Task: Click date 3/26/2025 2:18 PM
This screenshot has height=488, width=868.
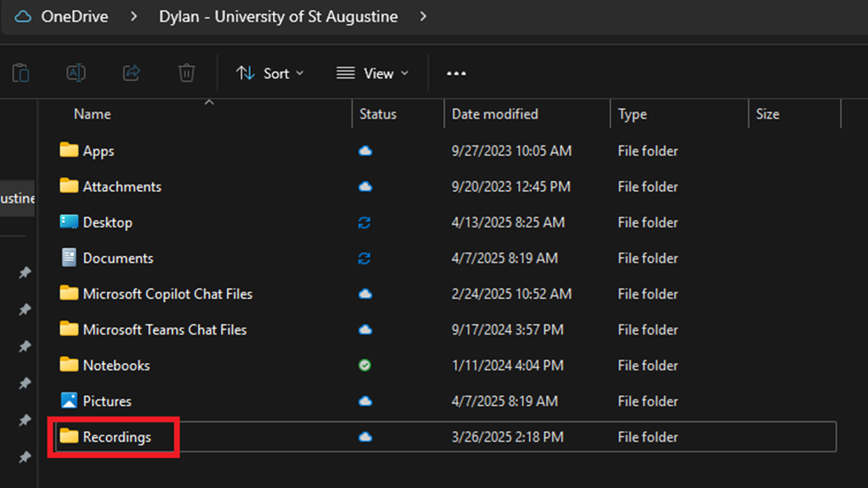Action: click(x=508, y=437)
